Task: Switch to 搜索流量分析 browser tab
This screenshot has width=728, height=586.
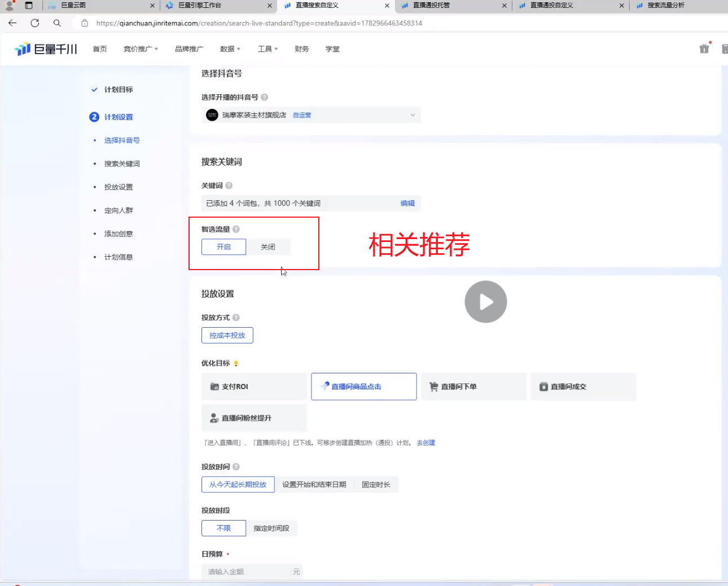Action: [666, 6]
